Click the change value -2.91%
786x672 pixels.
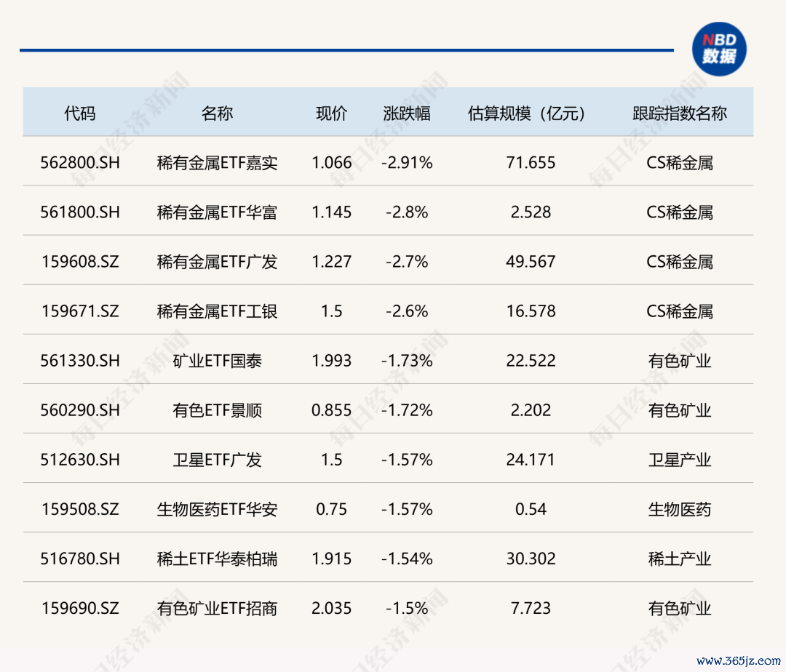407,163
